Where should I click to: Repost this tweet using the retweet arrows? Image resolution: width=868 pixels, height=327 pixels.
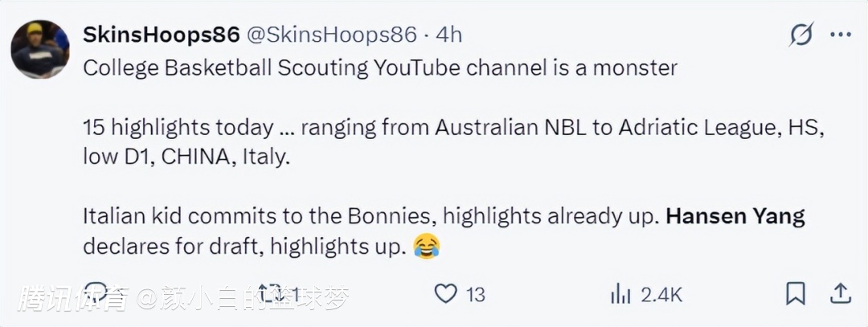click(x=270, y=294)
